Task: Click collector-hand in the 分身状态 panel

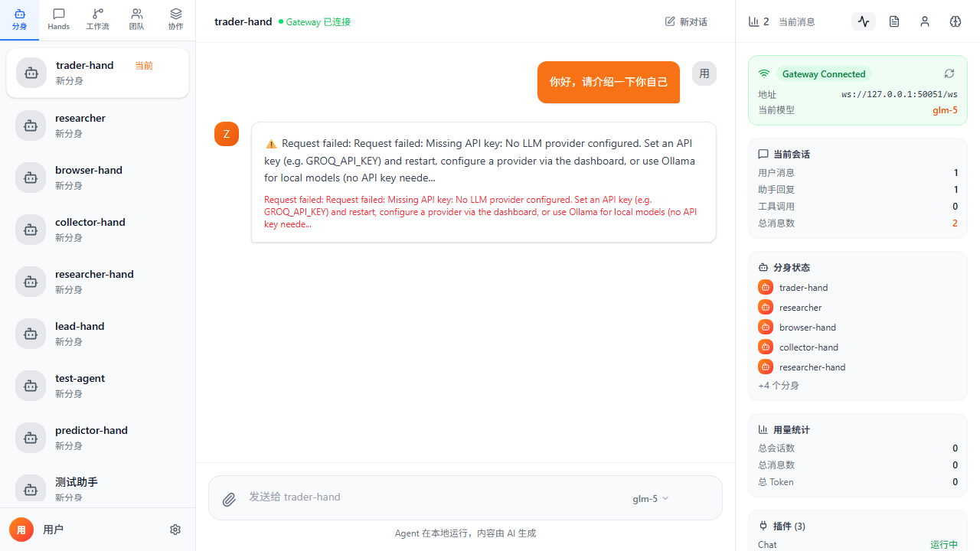Action: pyautogui.click(x=808, y=347)
